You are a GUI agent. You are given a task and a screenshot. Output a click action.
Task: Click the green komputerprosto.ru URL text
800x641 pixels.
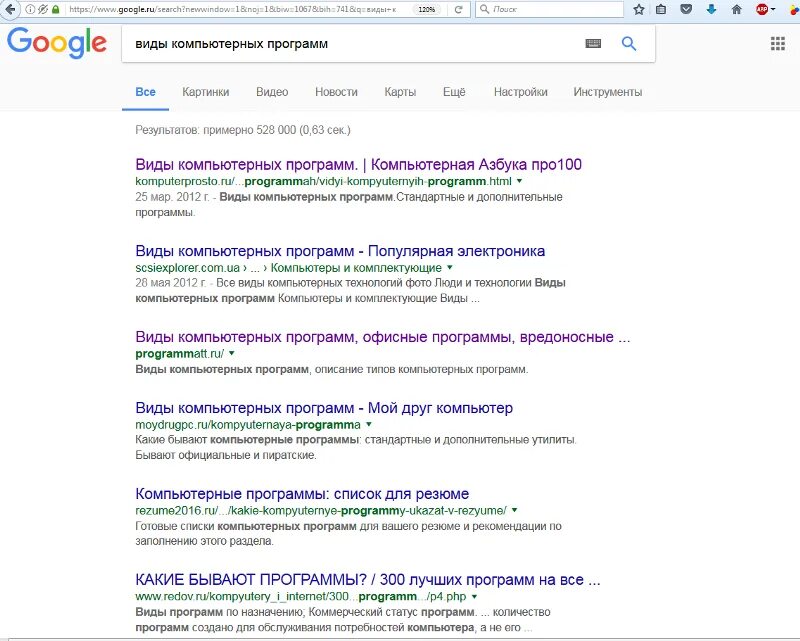click(x=323, y=181)
